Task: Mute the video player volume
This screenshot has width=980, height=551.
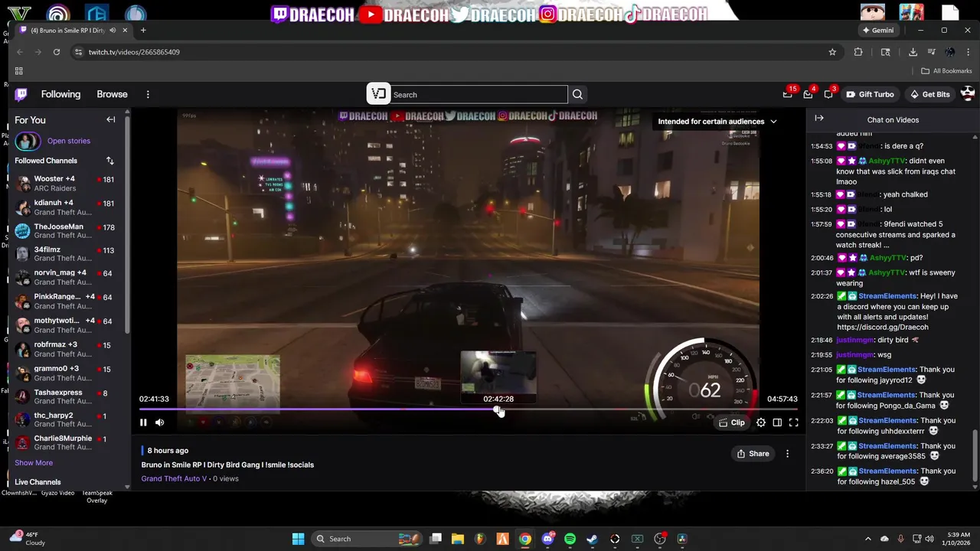Action: pyautogui.click(x=159, y=422)
